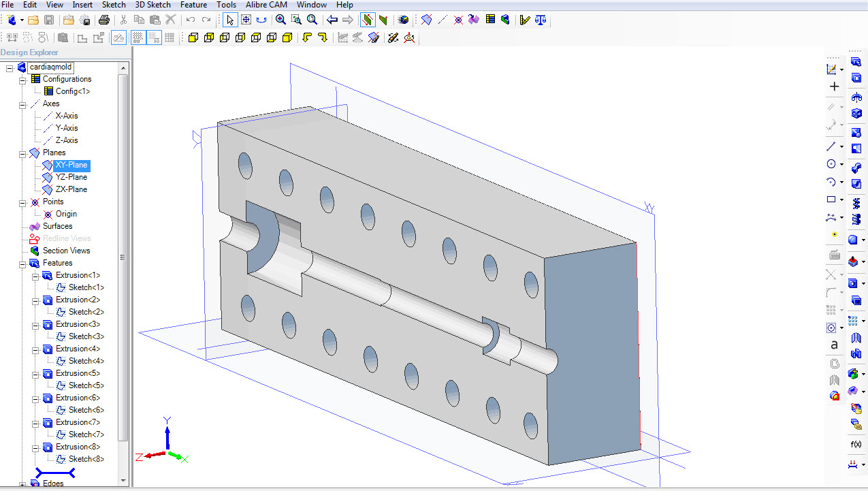Choose the Rectangle sketch tool

pos(831,200)
